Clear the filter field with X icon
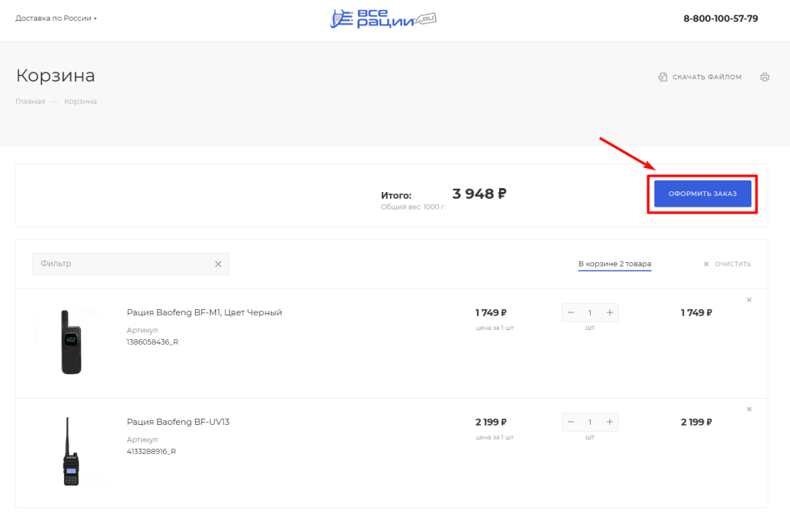The image size is (790, 532). click(x=218, y=264)
